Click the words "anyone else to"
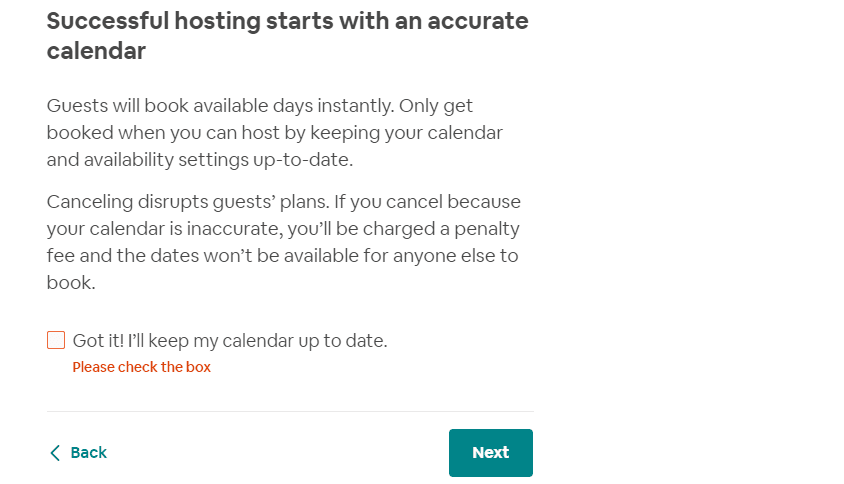Screen dimensions: 844x484 tap(455, 256)
